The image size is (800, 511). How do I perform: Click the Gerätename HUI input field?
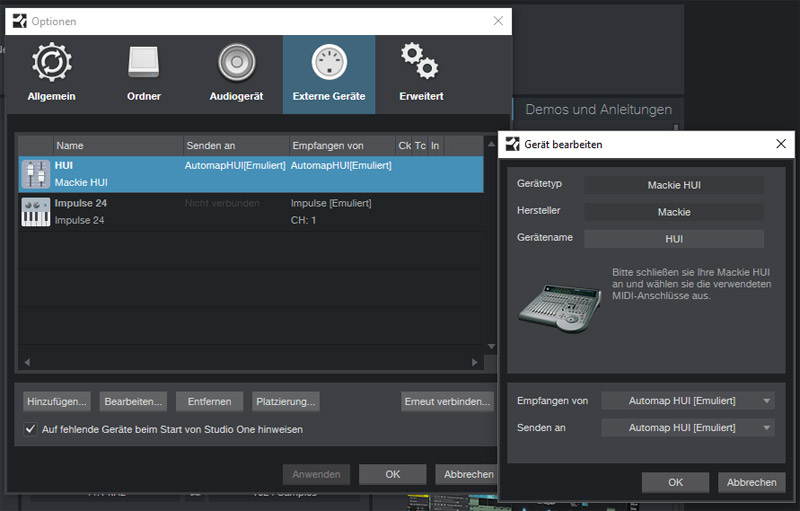click(x=673, y=239)
